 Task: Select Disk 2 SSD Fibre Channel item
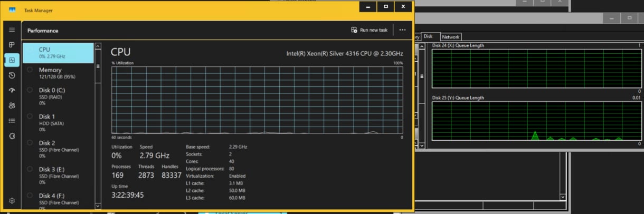(x=58, y=149)
